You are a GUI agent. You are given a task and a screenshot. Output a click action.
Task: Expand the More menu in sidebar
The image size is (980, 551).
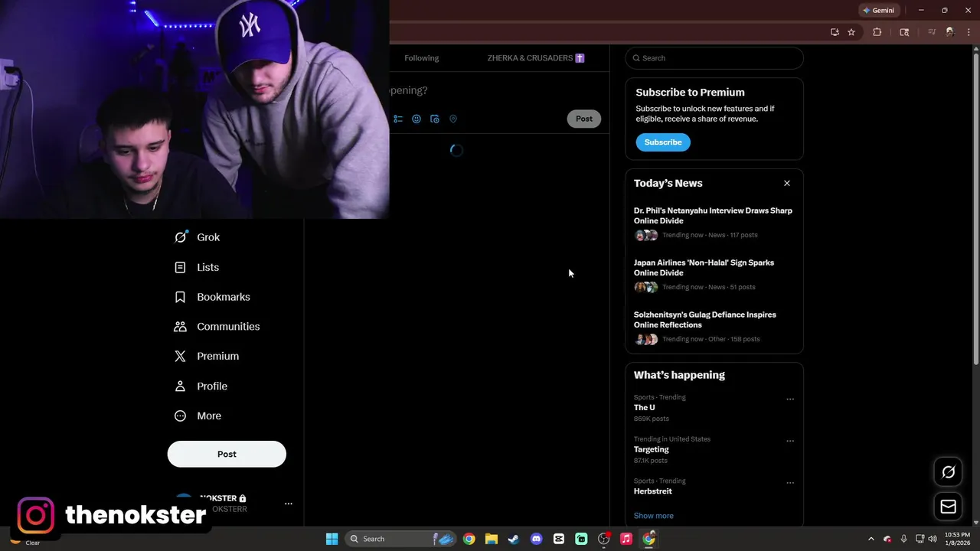(x=198, y=416)
